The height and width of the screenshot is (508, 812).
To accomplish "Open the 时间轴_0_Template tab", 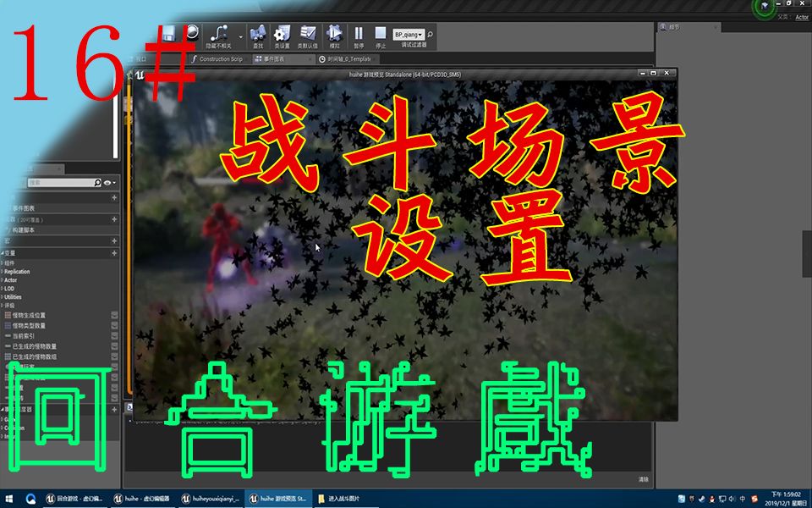I will coord(349,59).
